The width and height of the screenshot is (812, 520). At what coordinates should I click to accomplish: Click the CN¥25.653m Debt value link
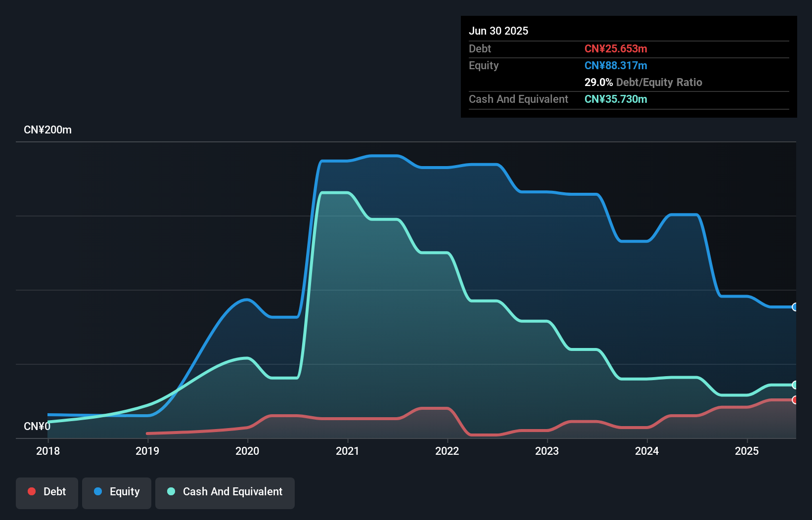pyautogui.click(x=616, y=48)
